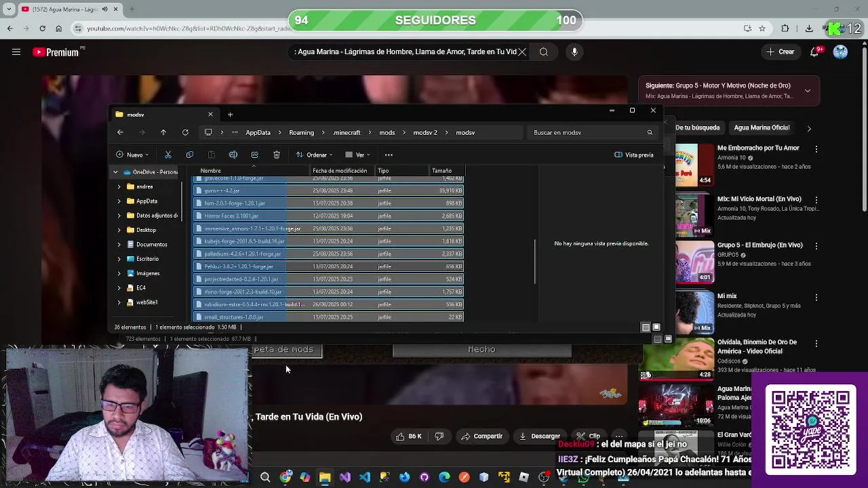
Task: Expand the Documentos tree node
Action: pos(119,244)
